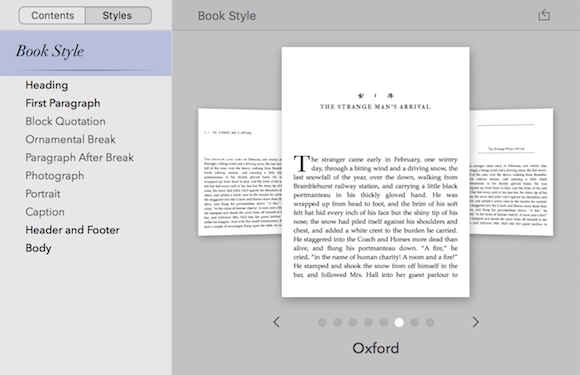Image resolution: width=580 pixels, height=375 pixels.
Task: Select the fourth style page dot
Action: pyautogui.click(x=368, y=322)
